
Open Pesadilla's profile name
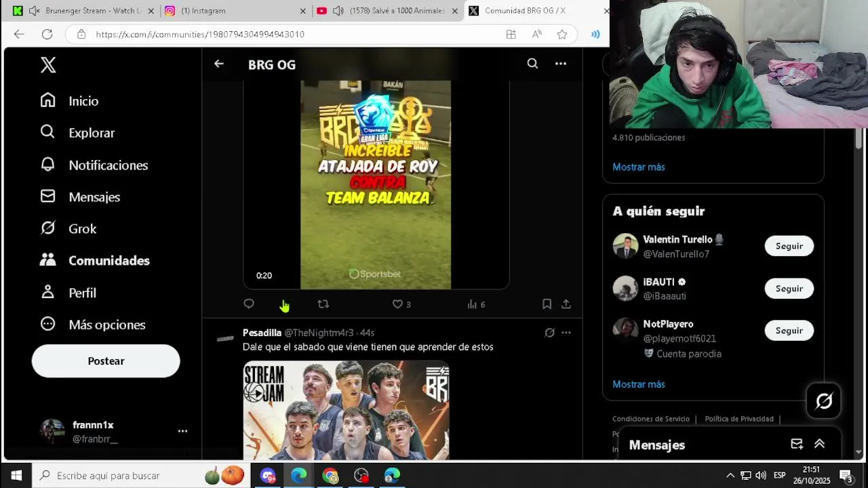[262, 333]
